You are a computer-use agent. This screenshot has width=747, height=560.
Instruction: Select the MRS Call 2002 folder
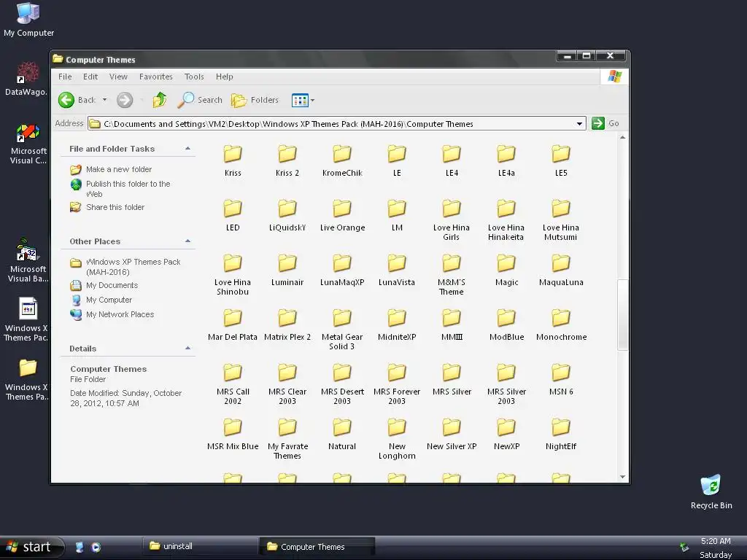coord(233,384)
